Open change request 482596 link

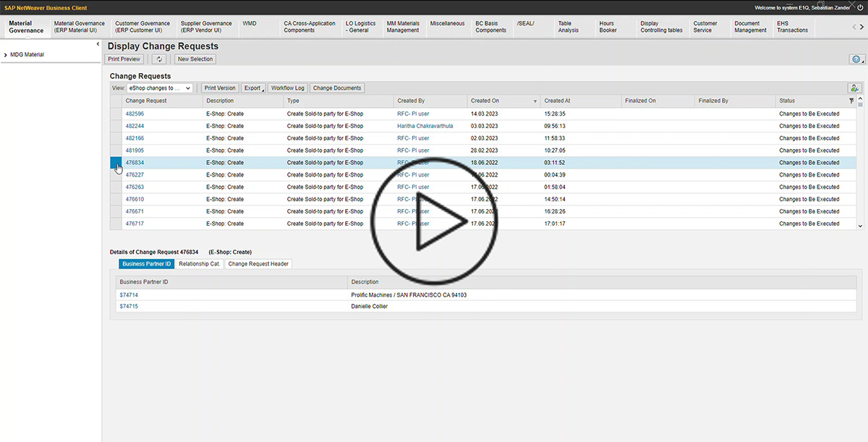tap(135, 114)
